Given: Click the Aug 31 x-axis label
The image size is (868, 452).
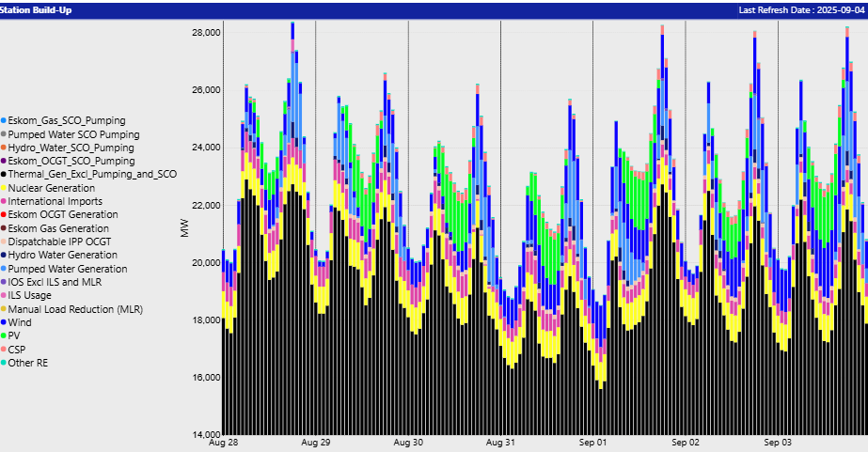Looking at the screenshot, I should [500, 442].
